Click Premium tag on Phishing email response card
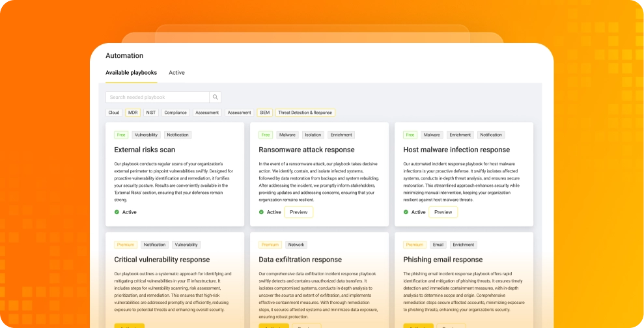 click(415, 245)
